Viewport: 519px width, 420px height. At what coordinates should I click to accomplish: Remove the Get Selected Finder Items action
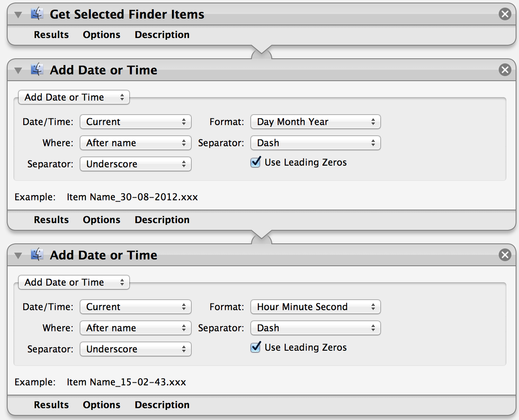[505, 14]
